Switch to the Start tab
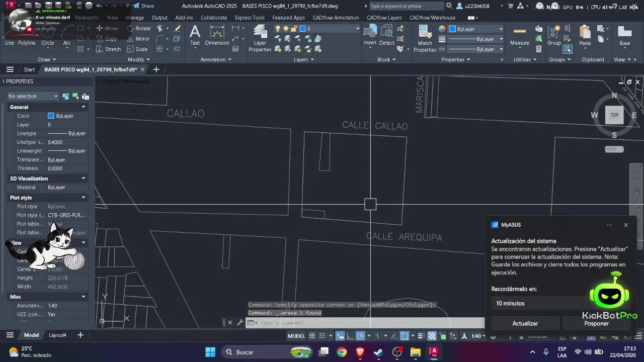This screenshot has width=644, height=362. [x=29, y=69]
